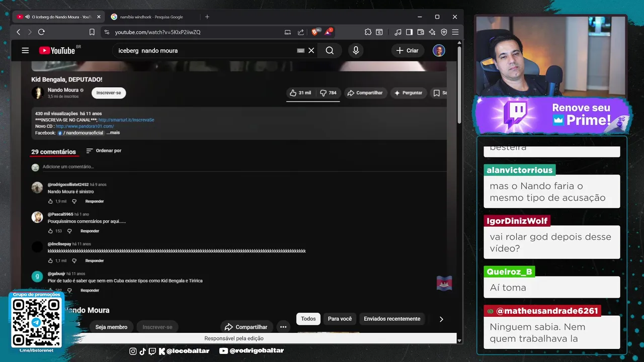Open the music playlist note icon
Image resolution: width=644 pixels, height=362 pixels.
pyautogui.click(x=398, y=32)
